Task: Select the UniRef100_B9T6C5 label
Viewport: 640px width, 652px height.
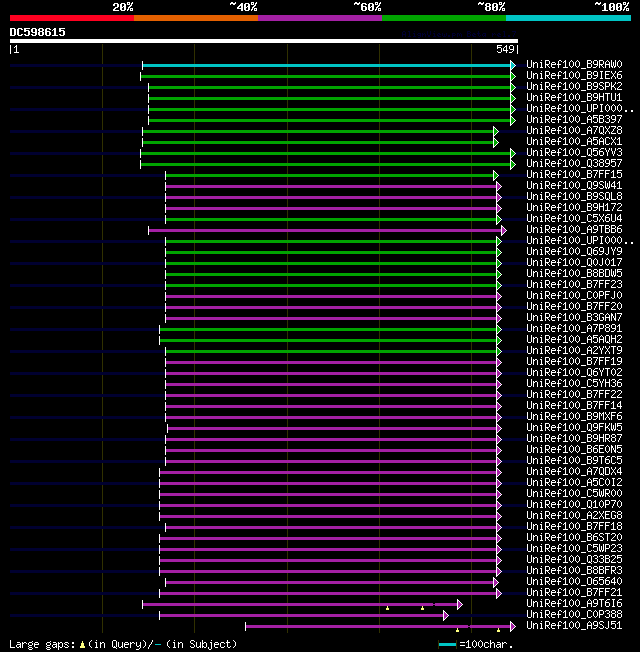Action: click(574, 460)
